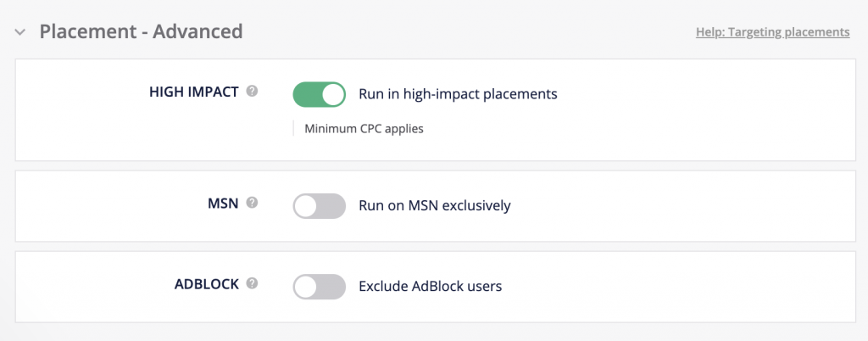Click the 'Exclude AdBlock users' label
The image size is (868, 341).
click(431, 287)
